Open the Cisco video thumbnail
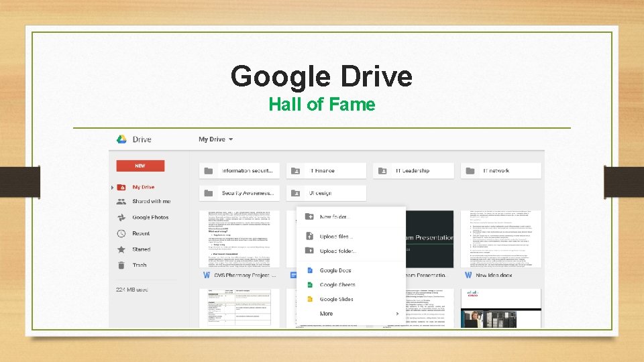 click(501, 308)
